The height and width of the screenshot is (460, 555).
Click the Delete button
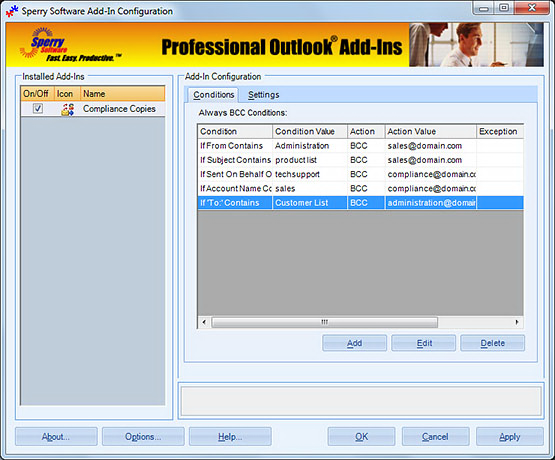pos(492,343)
